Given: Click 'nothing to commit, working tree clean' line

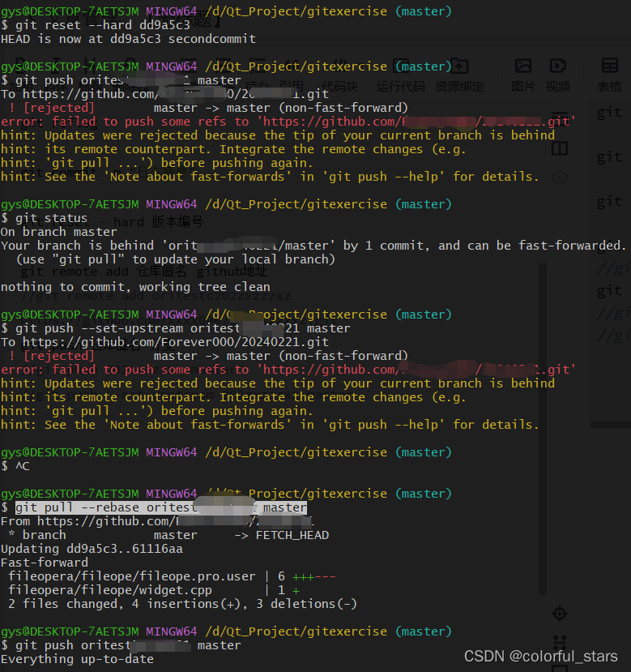Looking at the screenshot, I should click(135, 287).
